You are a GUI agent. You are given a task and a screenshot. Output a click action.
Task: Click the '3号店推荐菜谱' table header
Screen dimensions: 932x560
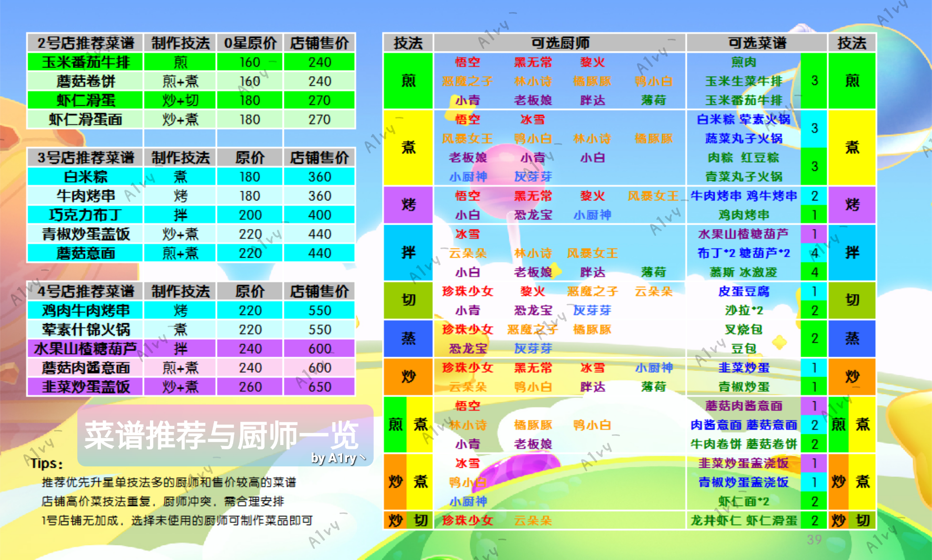[85, 157]
